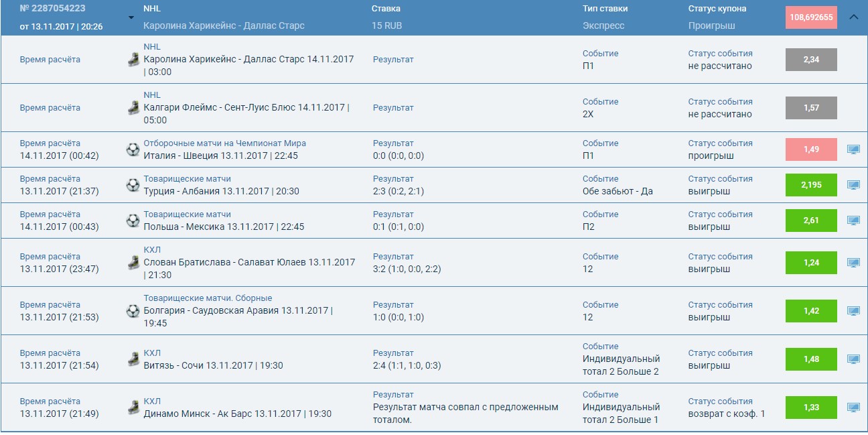
Task: Click the green 2,195 coefficient badge
Action: tap(811, 184)
